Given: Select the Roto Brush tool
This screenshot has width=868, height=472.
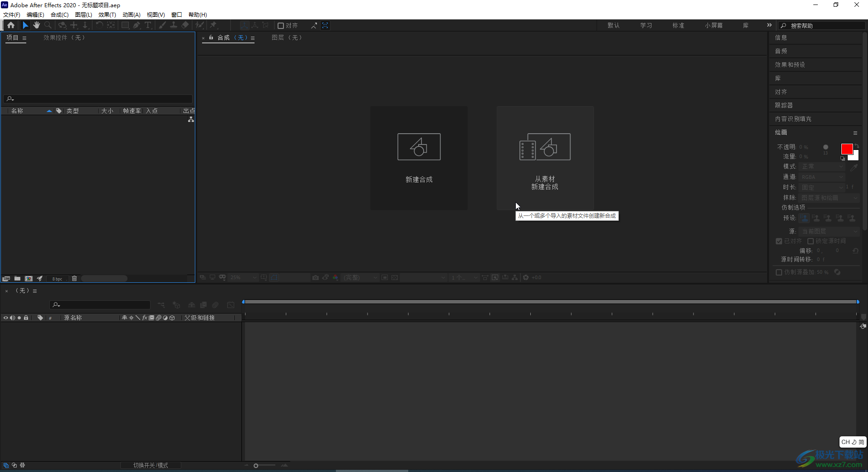Looking at the screenshot, I should (199, 25).
